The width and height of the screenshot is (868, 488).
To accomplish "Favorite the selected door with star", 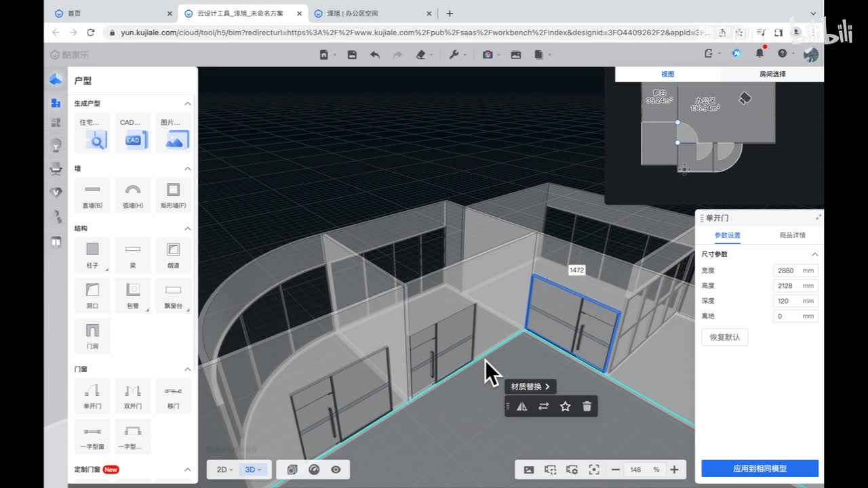I will 566,407.
